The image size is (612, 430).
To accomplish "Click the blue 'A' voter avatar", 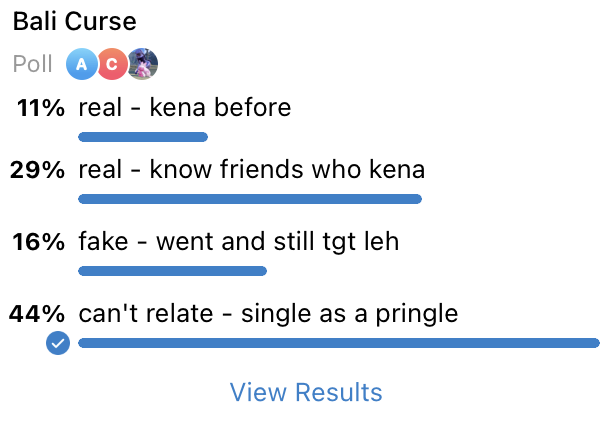I will (x=82, y=64).
